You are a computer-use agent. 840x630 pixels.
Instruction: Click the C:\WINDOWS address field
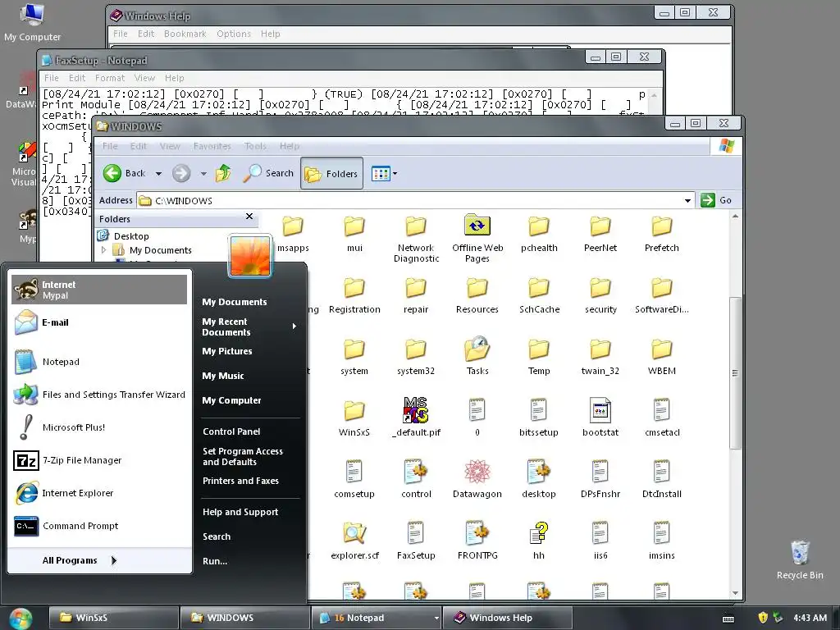point(409,200)
